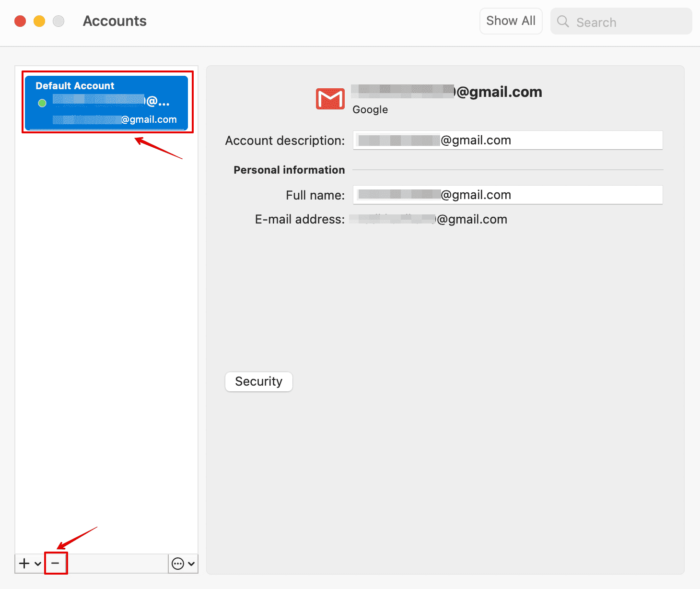700x589 pixels.
Task: Open the ellipsis more-actions icon
Action: pos(177,564)
